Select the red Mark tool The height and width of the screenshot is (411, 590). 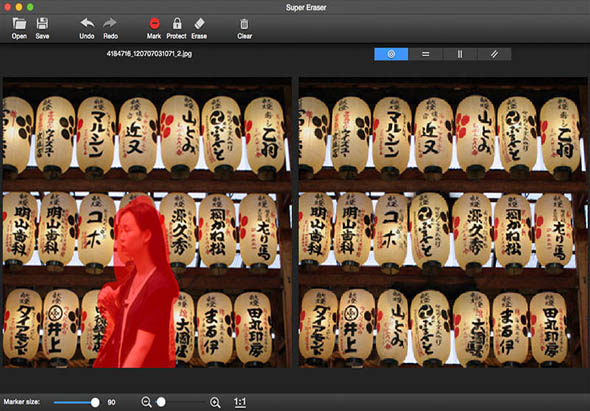click(154, 28)
